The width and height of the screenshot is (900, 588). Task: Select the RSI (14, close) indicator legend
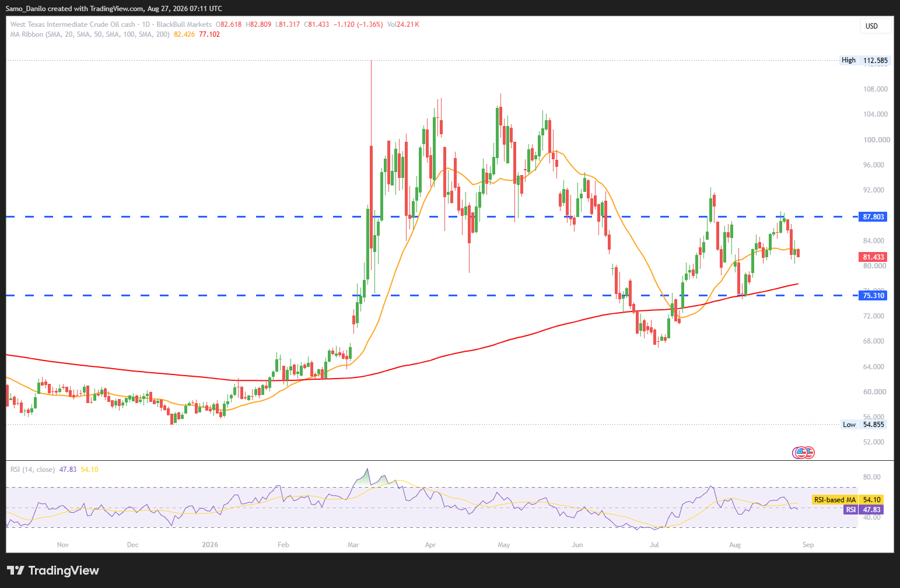pos(33,470)
